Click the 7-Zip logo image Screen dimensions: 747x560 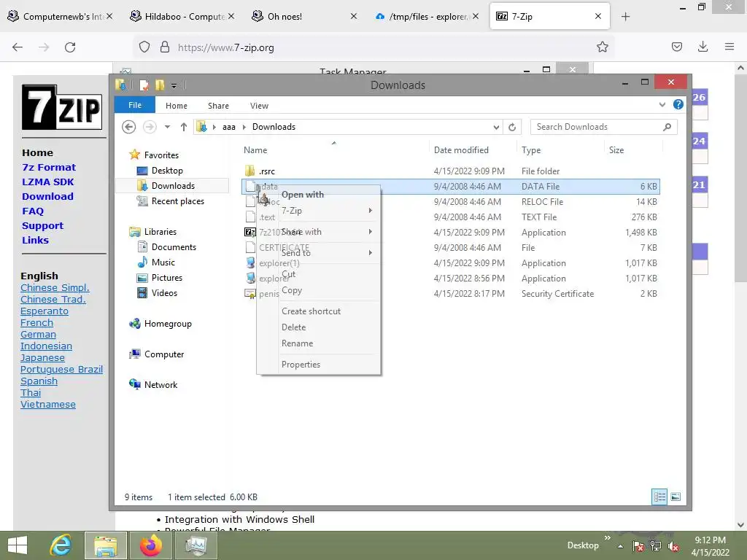pos(62,107)
